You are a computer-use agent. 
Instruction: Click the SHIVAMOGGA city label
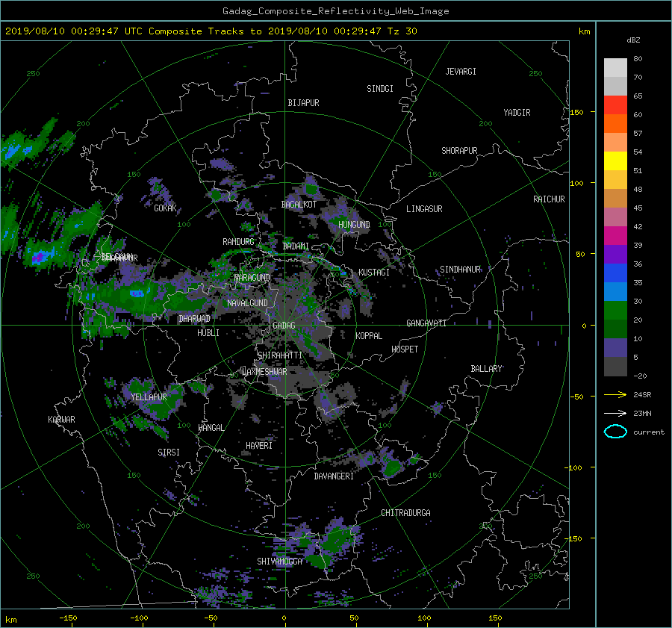point(279,562)
